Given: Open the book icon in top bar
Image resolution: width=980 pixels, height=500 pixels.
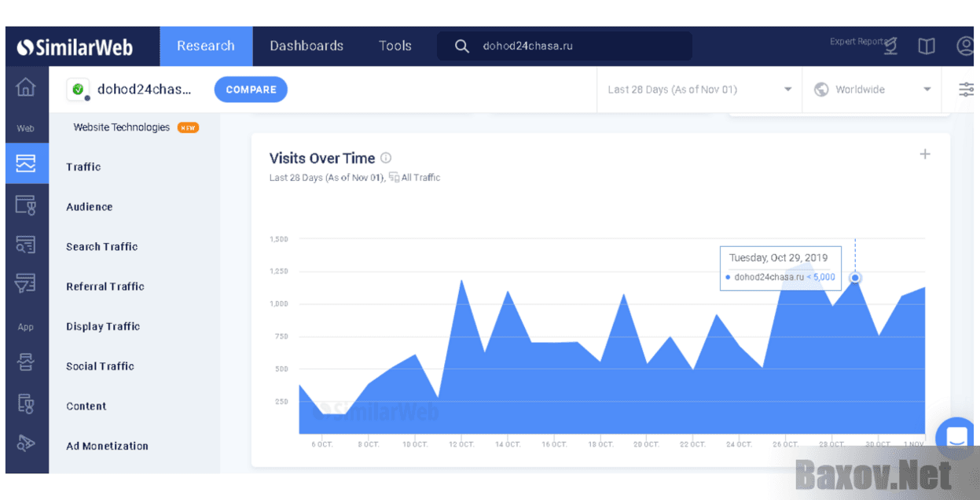Looking at the screenshot, I should (927, 46).
